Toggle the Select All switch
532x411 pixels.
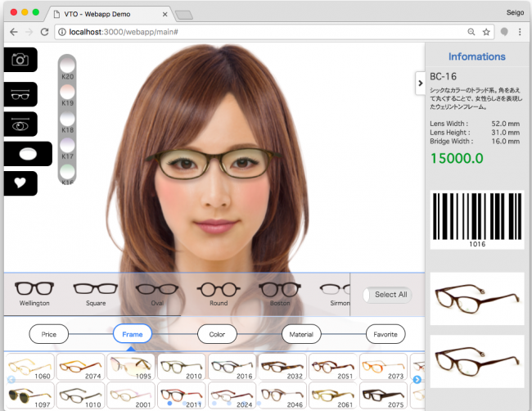[x=387, y=295]
